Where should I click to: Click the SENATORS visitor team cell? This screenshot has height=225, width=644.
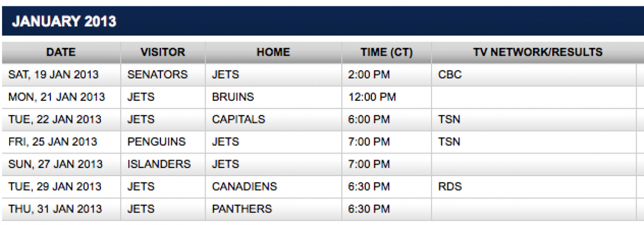tap(158, 75)
